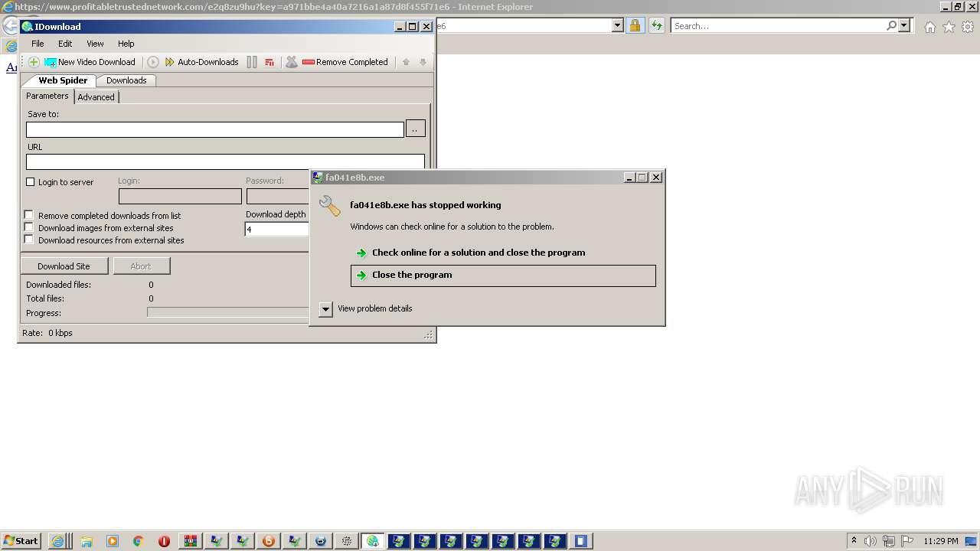Click the wrench icon in the crash dialog

pyautogui.click(x=330, y=206)
